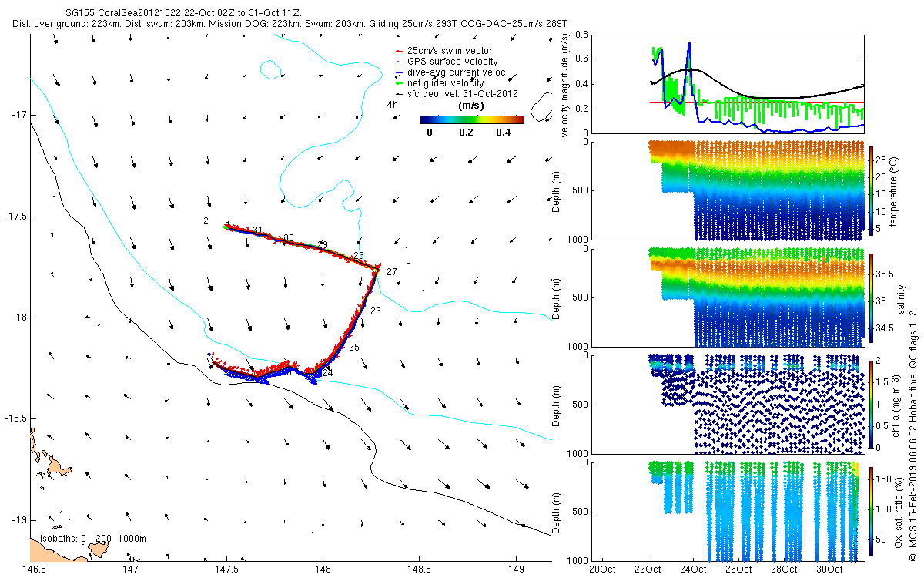Viewport: 924px width, 578px height.
Task: Select the 'net glider velocity' legend entry
Action: coord(439,83)
